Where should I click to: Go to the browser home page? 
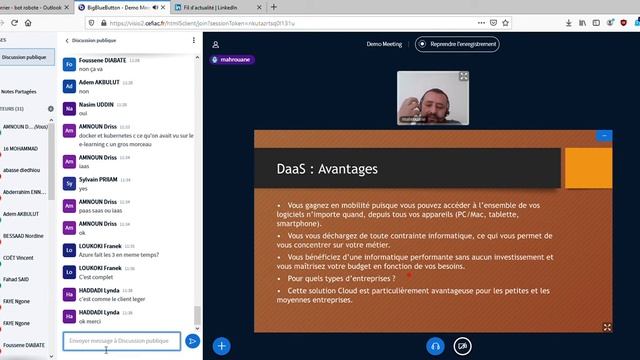[x=28, y=23]
